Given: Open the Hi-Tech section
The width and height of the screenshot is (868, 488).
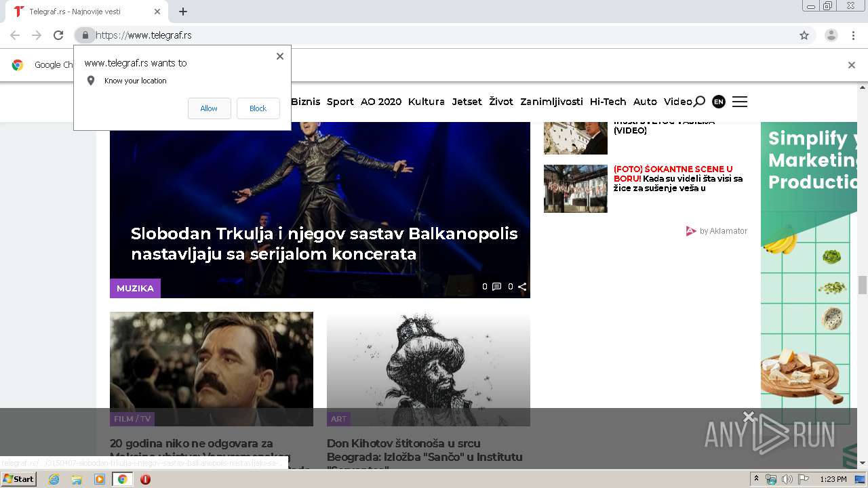Looking at the screenshot, I should point(608,102).
